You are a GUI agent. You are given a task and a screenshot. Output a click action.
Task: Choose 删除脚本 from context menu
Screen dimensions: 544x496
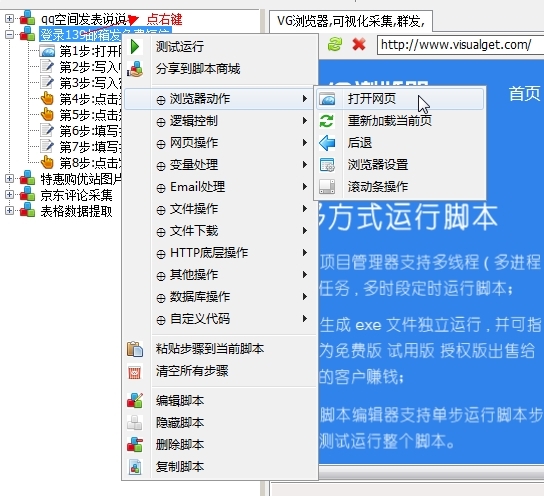click(220, 445)
